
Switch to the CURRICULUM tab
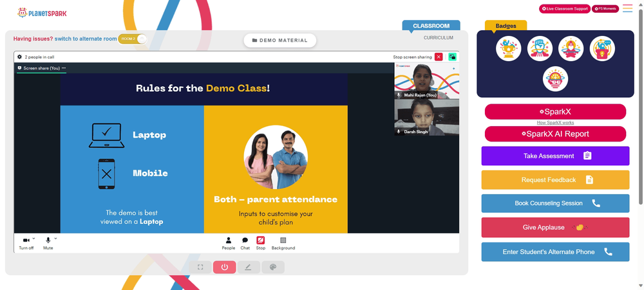[438, 38]
